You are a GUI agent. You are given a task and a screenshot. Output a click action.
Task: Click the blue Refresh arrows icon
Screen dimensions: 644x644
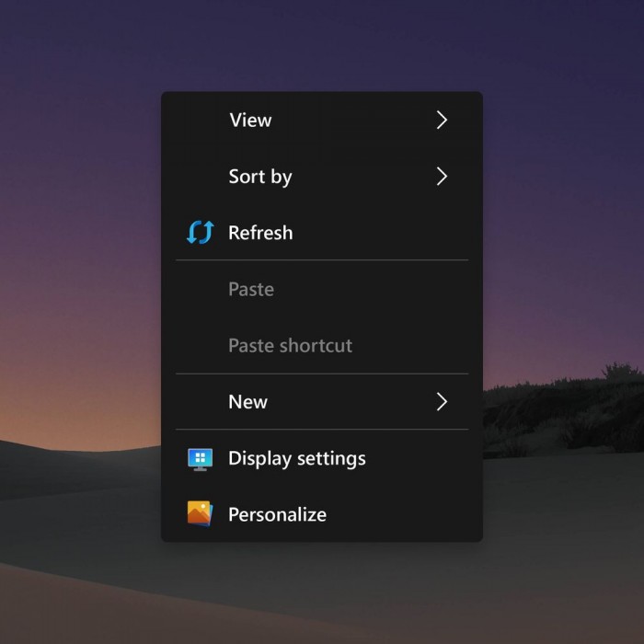[200, 233]
